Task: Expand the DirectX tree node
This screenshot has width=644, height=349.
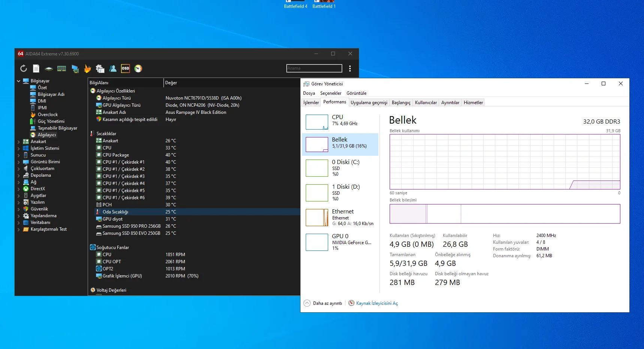Action: coord(19,189)
